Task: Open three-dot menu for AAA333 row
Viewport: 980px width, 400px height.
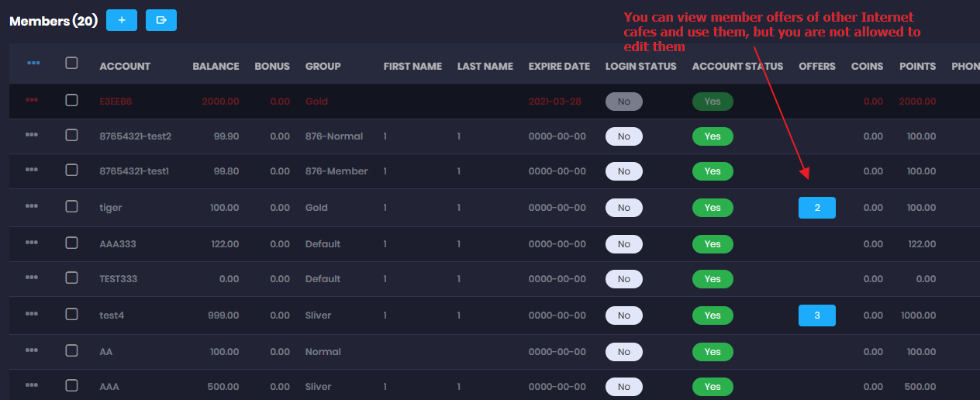Action: click(x=32, y=243)
